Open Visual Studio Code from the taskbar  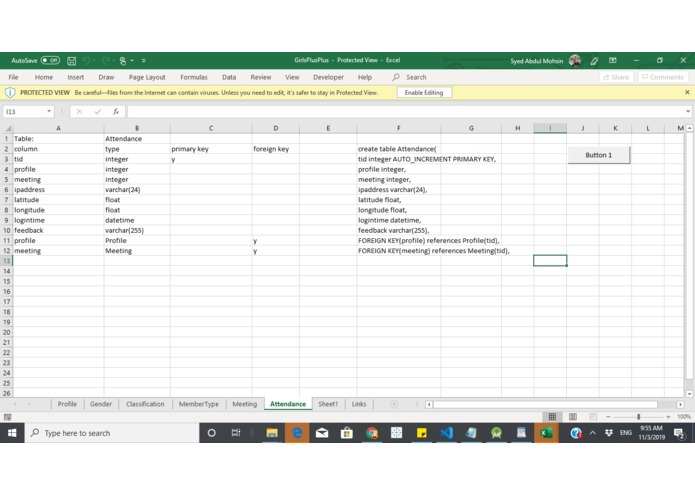(447, 433)
